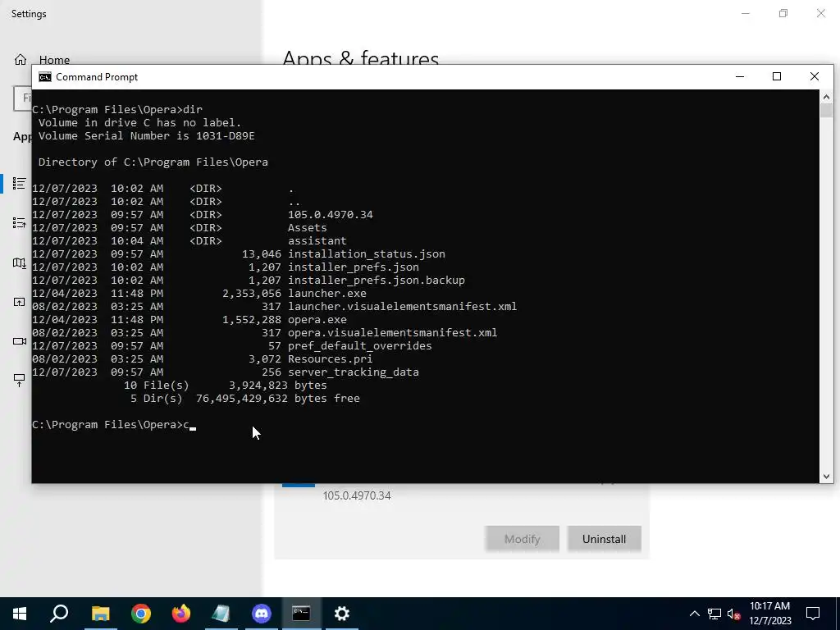Show hidden system tray icons

pos(694,614)
